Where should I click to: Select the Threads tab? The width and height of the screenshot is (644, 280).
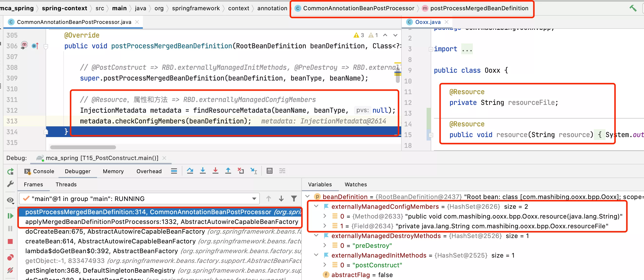pos(66,184)
